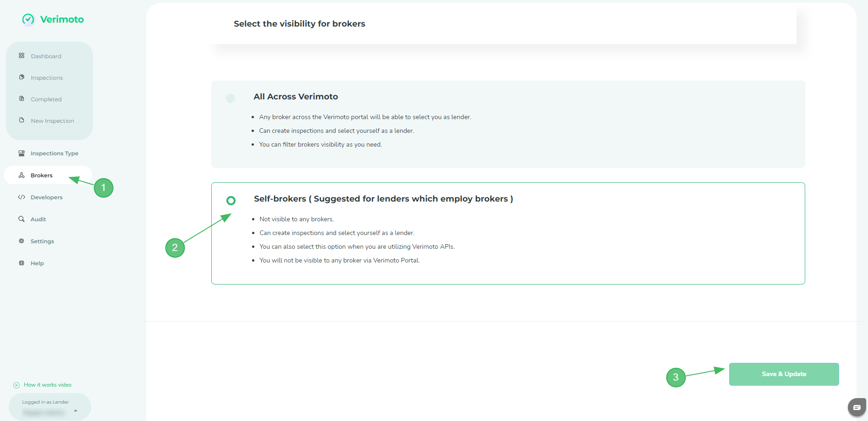
Task: Click the Audit magnifier icon
Action: coord(22,219)
